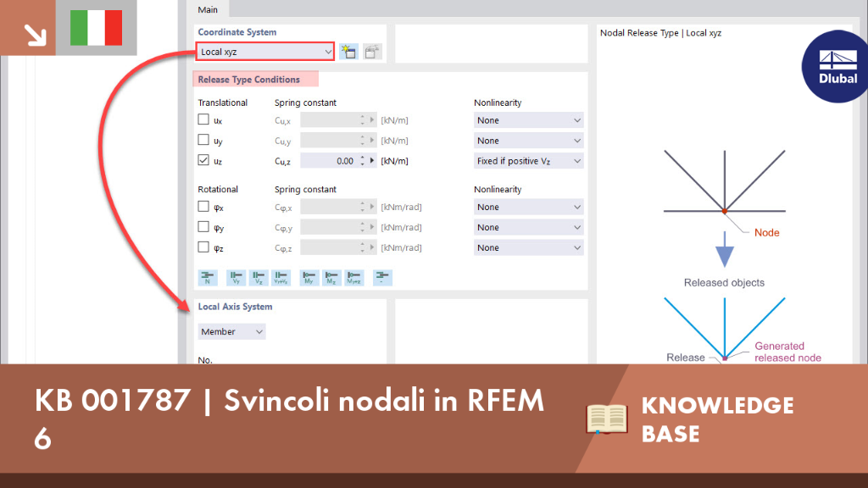The height and width of the screenshot is (488, 868).
Task: Enable the φy rotational release checkbox
Action: 203,227
